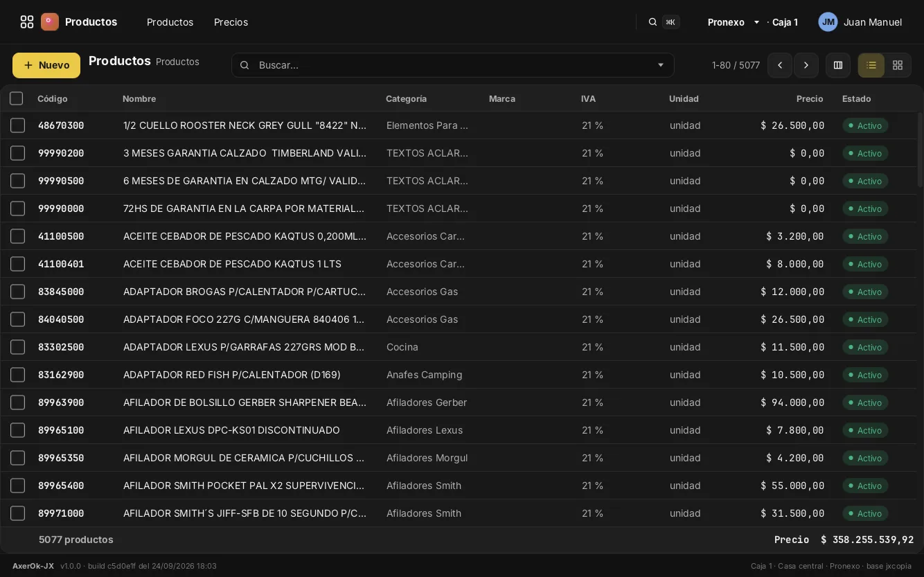Create a new product with Nuevo
This screenshot has height=577, width=924.
click(46, 65)
